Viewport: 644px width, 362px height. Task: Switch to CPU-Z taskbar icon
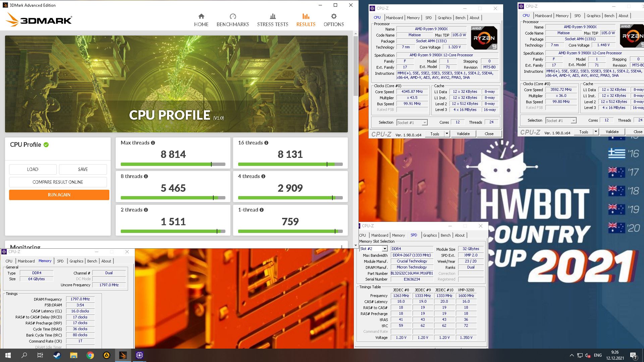(140, 355)
